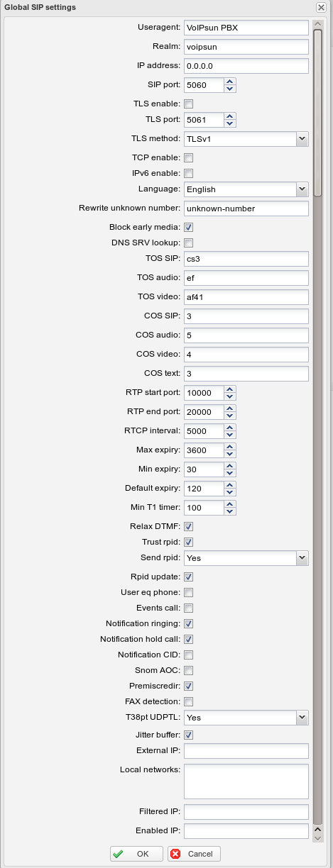Toggle Notification ringing checkbox

point(189,624)
